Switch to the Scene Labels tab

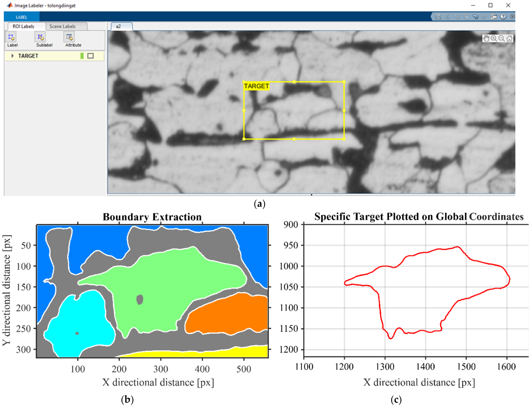pos(62,26)
